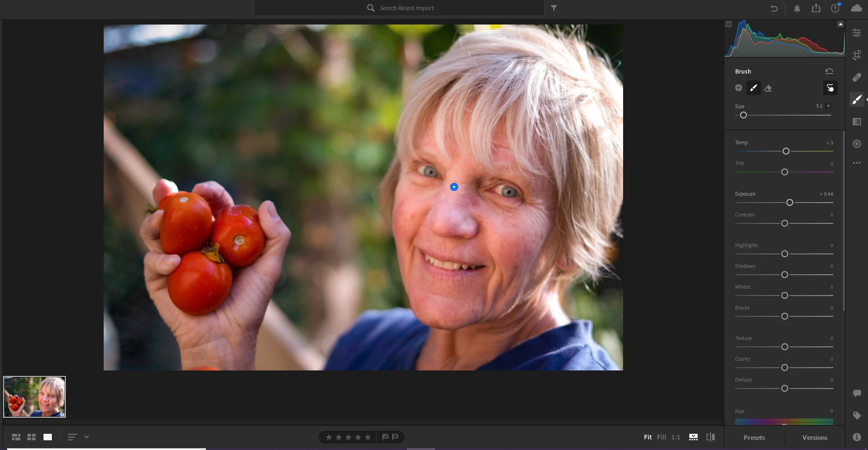Open the Crop and Rotate tool
This screenshot has width=868, height=450.
tap(857, 55)
